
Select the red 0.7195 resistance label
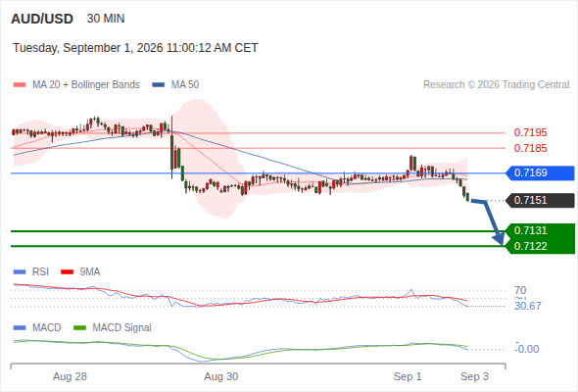530,132
